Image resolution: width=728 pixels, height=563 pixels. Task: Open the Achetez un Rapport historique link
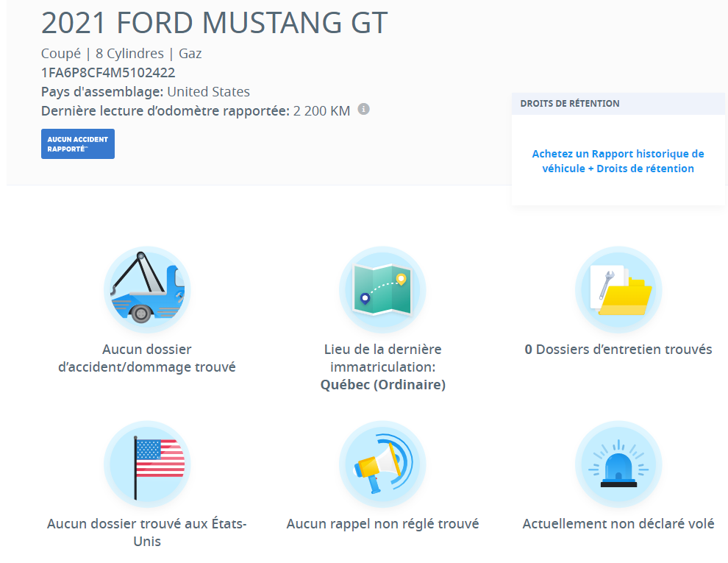[618, 161]
